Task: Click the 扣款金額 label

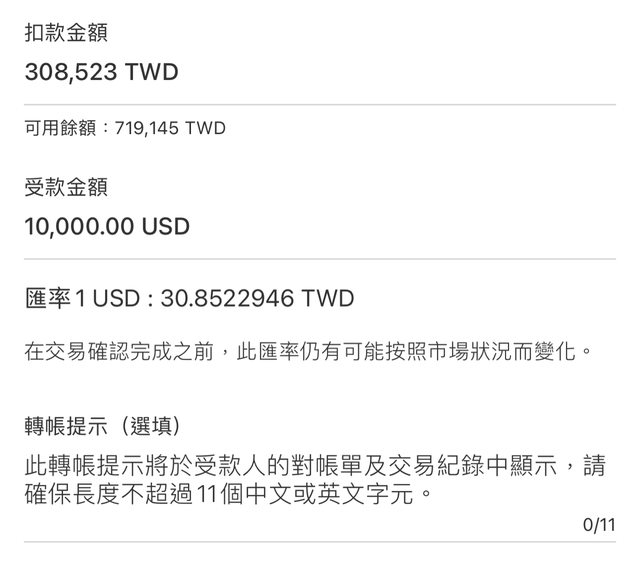Action: (x=66, y=34)
